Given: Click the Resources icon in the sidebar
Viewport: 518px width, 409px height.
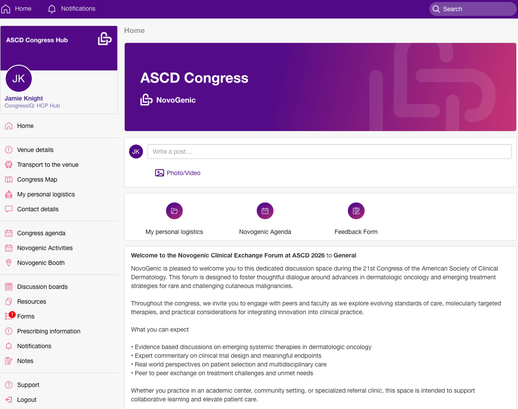Looking at the screenshot, I should (9, 302).
